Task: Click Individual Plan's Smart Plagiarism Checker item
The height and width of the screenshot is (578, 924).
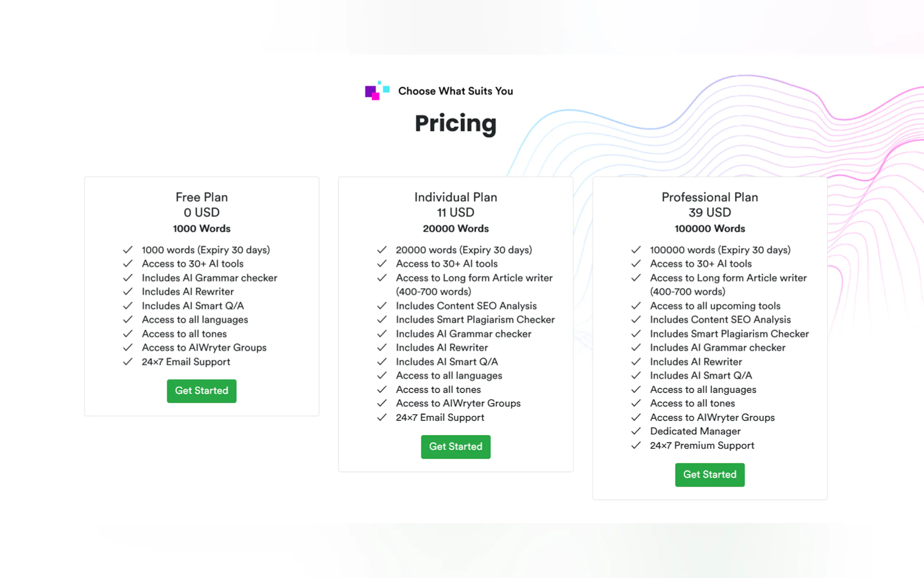Action: click(x=475, y=320)
